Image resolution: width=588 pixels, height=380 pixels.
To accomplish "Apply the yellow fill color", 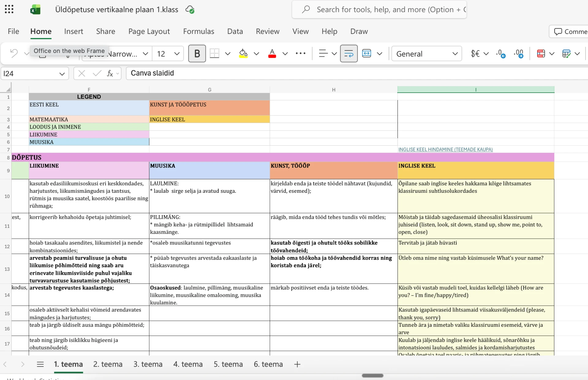I will [243, 54].
